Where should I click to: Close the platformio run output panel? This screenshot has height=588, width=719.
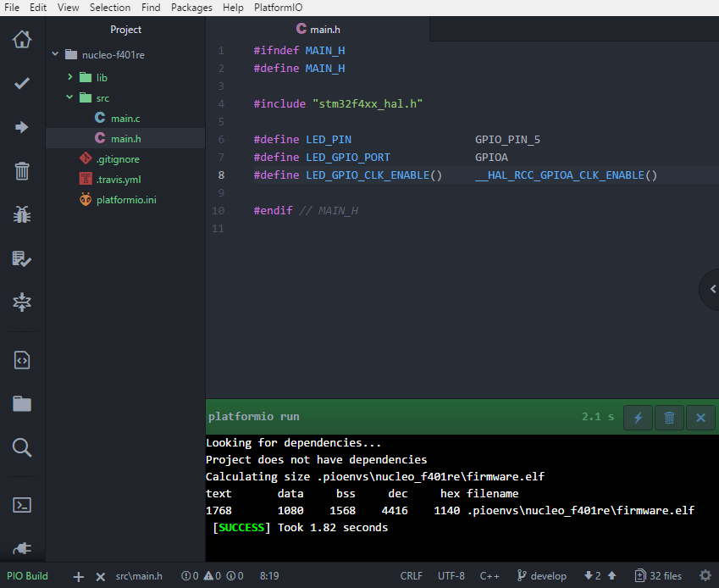point(700,418)
